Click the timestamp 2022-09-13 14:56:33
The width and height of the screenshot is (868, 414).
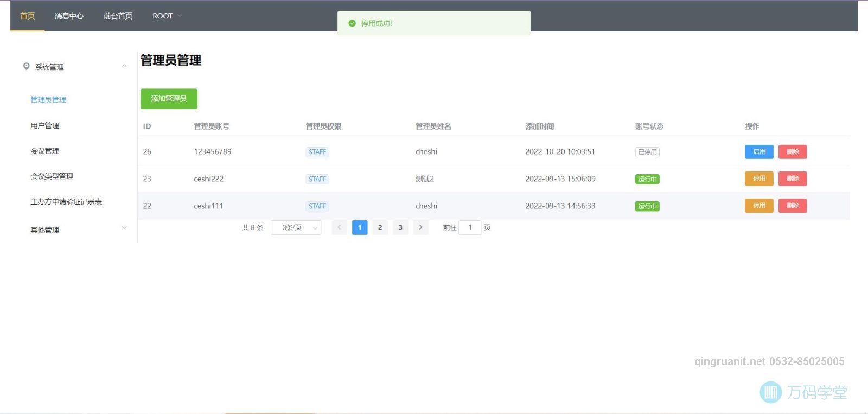560,206
